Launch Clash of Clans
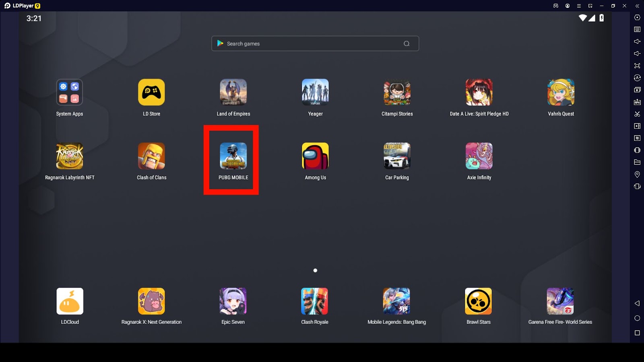The width and height of the screenshot is (644, 362). 151,156
